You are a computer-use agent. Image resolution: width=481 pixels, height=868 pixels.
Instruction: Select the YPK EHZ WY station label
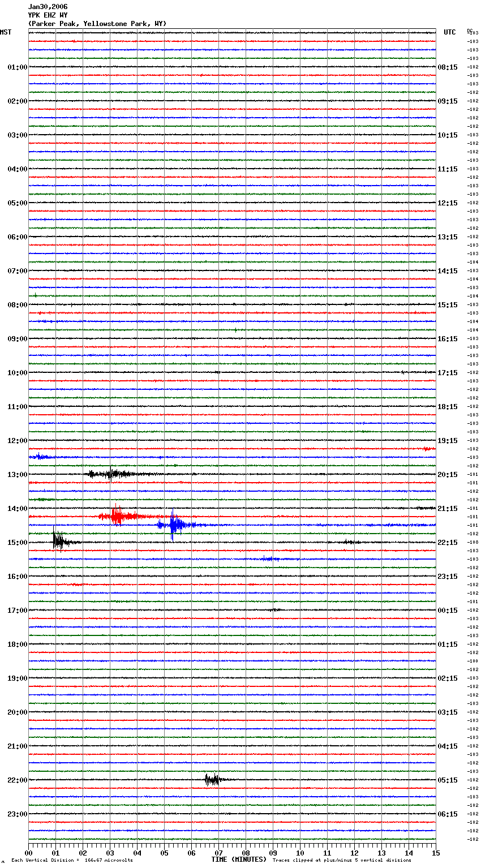tap(48, 15)
